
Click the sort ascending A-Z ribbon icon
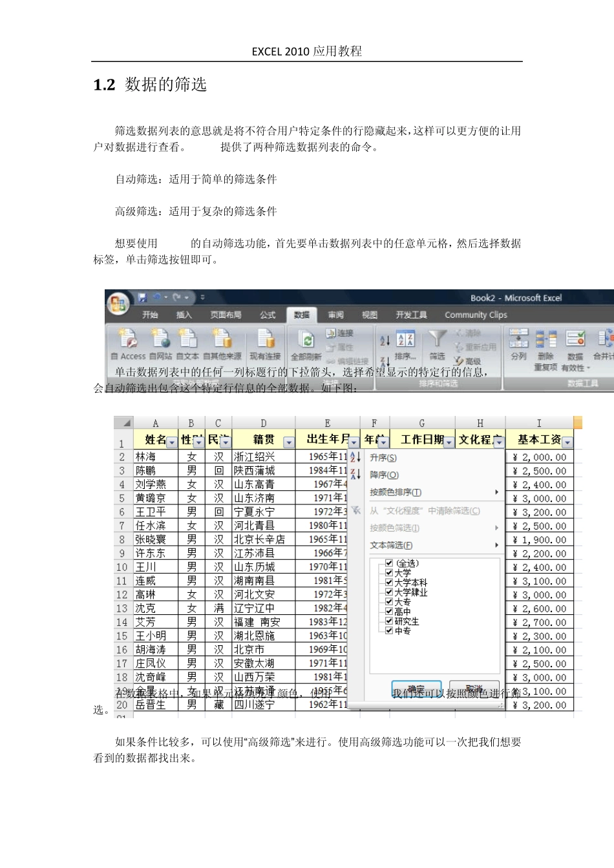click(385, 340)
